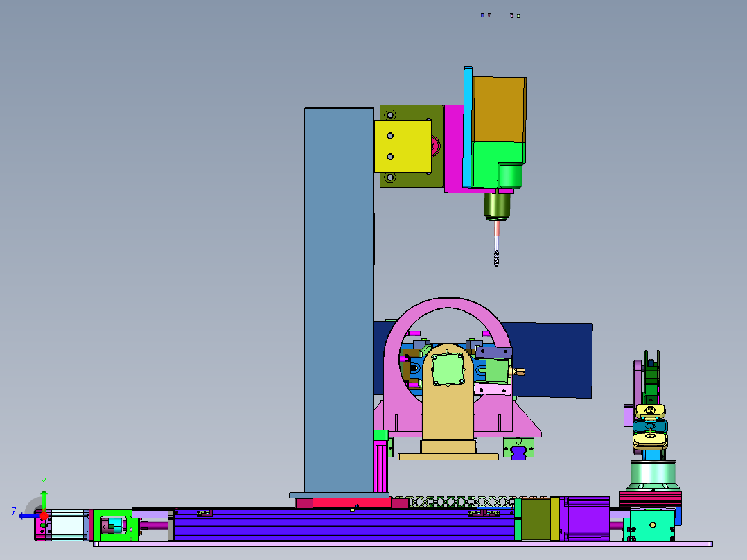Viewport: 747px width, 560px height.
Task: Select the crimson stacked plates under the cylinder
Action: (651, 498)
